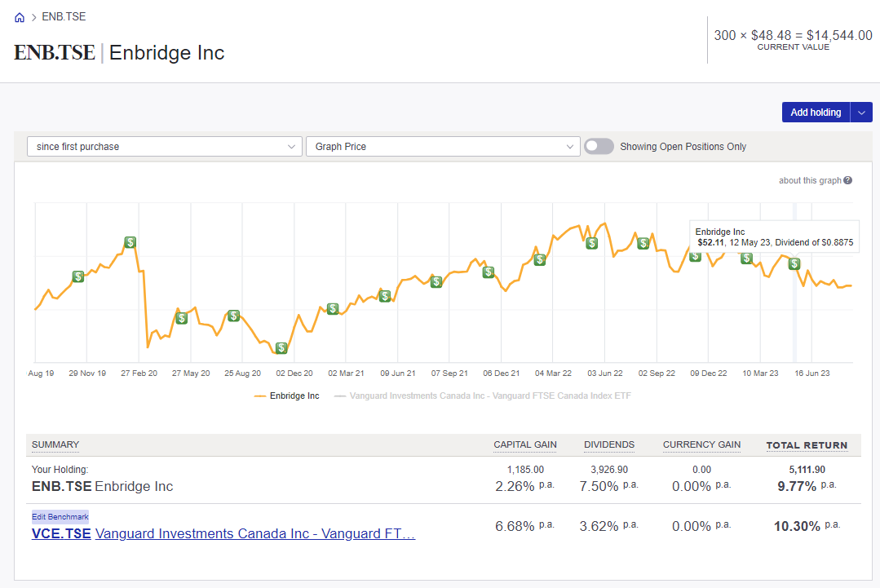
Task: Click the home breadcrumb icon
Action: pos(19,16)
